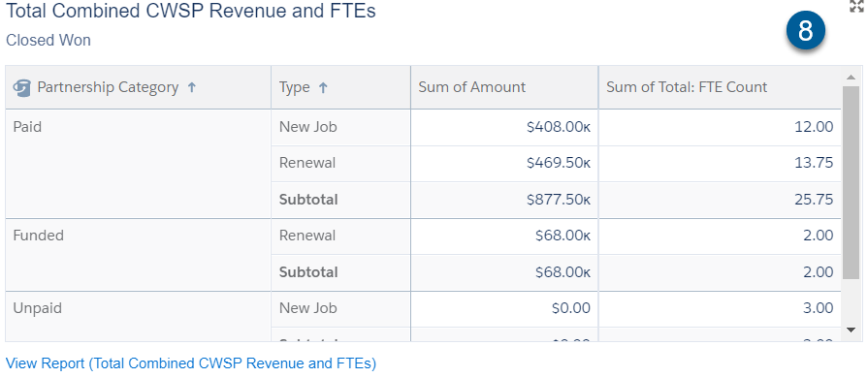Click the Renewal type under Funded
This screenshot has height=378, width=868.
(x=307, y=236)
